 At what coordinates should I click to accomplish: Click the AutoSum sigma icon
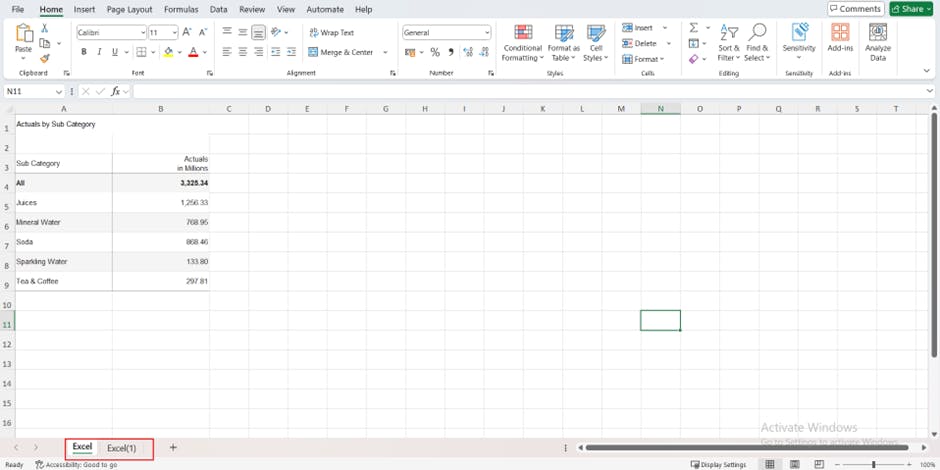[694, 28]
